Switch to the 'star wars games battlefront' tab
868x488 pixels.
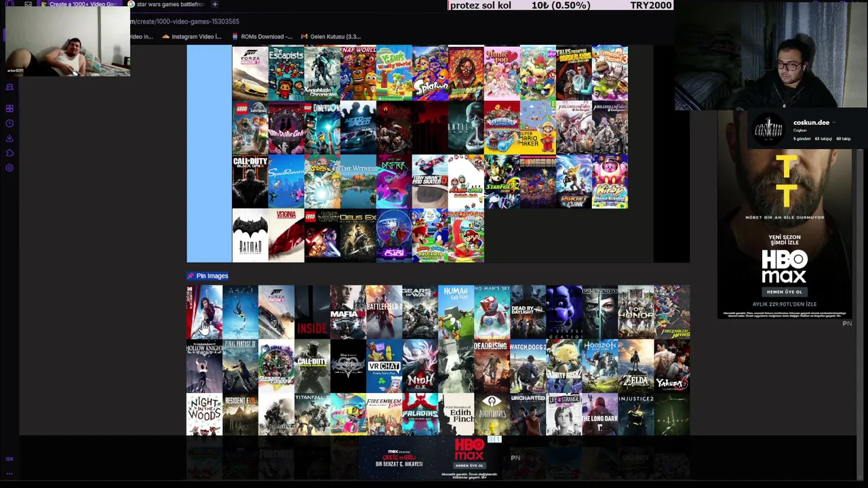click(166, 4)
